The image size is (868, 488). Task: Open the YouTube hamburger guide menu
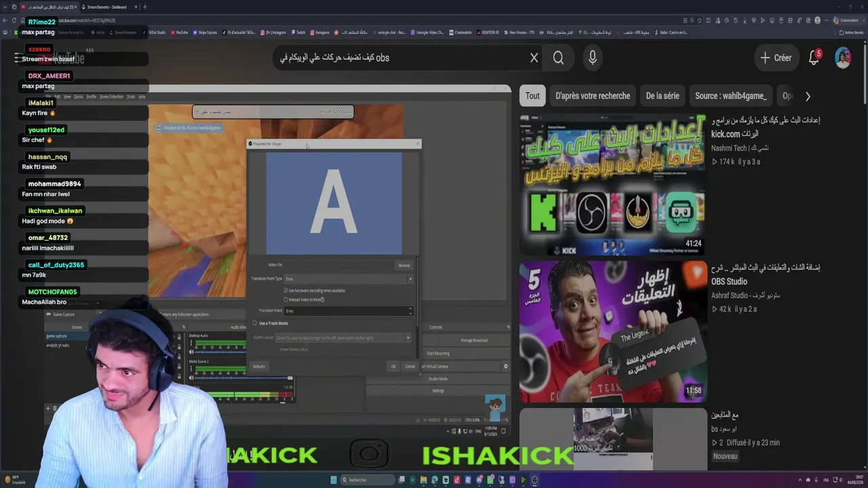click(18, 58)
